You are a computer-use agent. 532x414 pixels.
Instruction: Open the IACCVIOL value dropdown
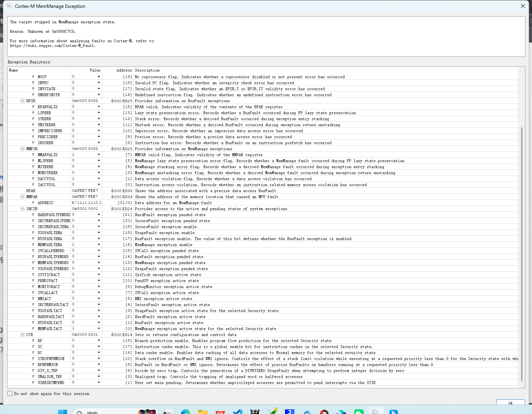99,185
